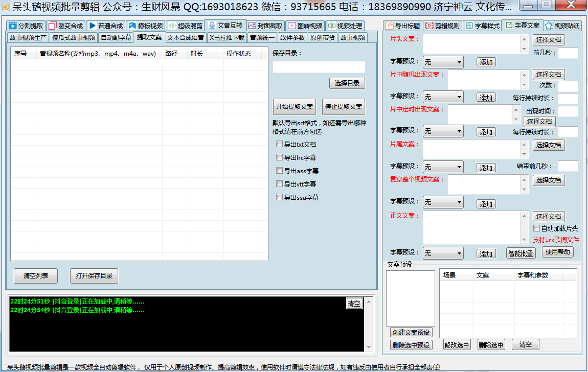Switch to 文本合成语音 tab
Viewport: 588px width, 372px height.
pos(186,38)
